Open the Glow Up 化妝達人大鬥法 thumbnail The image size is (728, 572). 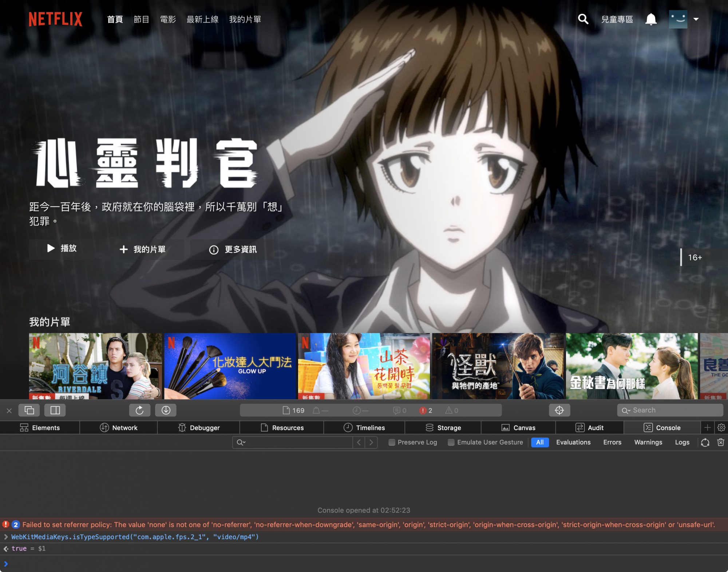230,366
